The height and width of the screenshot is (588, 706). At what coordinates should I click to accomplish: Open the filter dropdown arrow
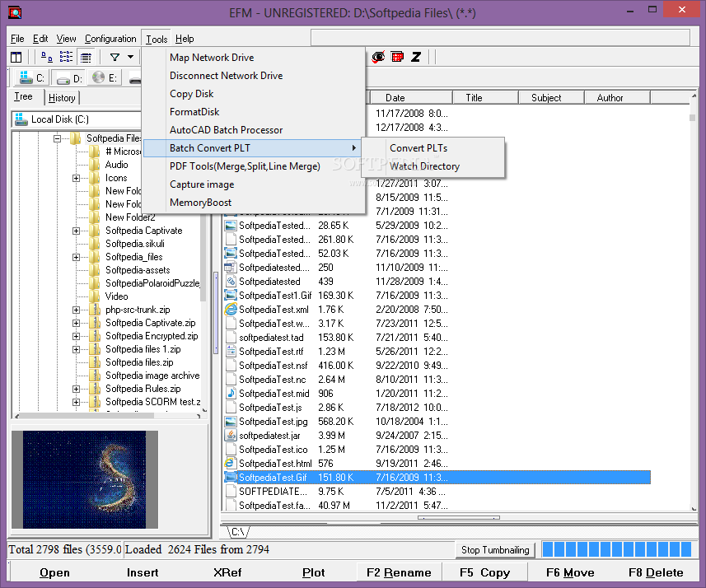(x=131, y=57)
